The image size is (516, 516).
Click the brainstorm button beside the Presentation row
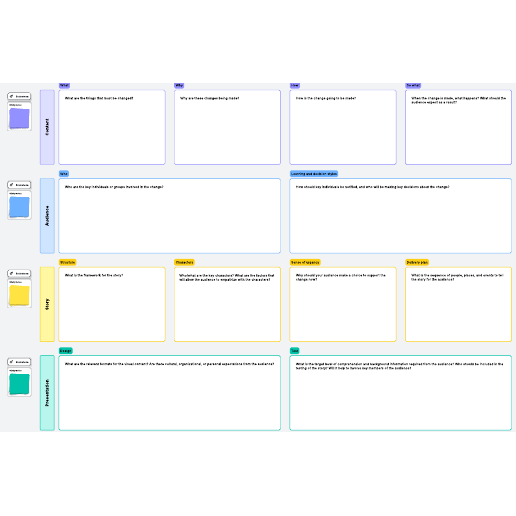pos(19,362)
